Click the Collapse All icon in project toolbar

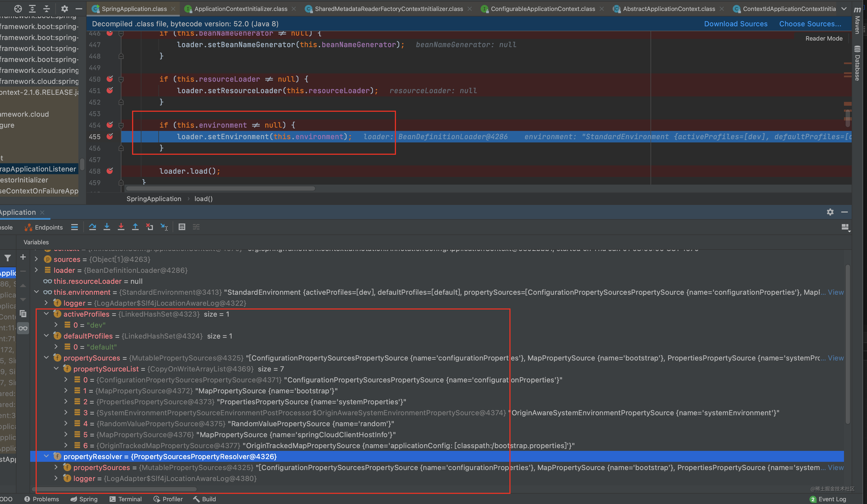47,8
